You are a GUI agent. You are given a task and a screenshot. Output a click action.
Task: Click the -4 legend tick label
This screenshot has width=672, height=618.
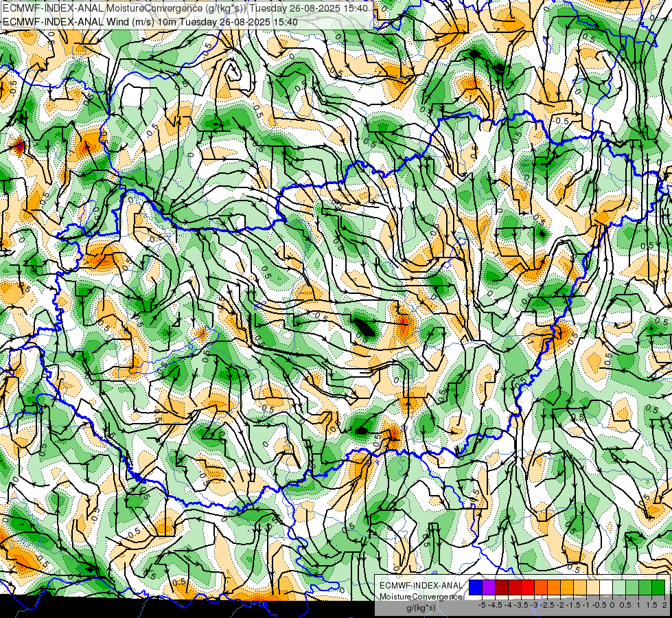pyautogui.click(x=508, y=605)
